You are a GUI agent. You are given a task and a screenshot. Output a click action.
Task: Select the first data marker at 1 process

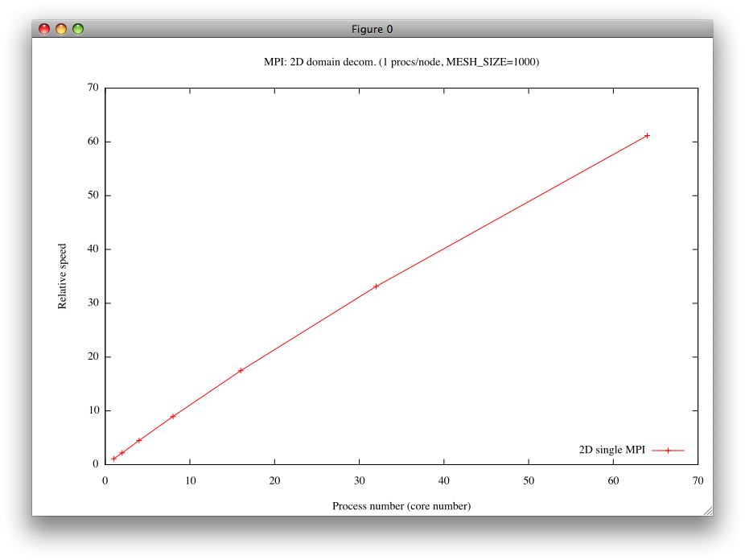113,459
